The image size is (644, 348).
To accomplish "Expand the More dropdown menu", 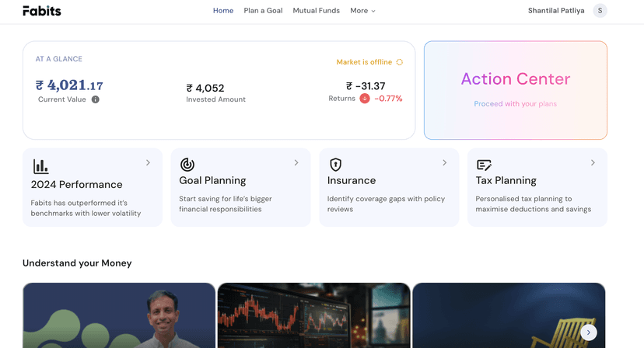I will coord(362,11).
